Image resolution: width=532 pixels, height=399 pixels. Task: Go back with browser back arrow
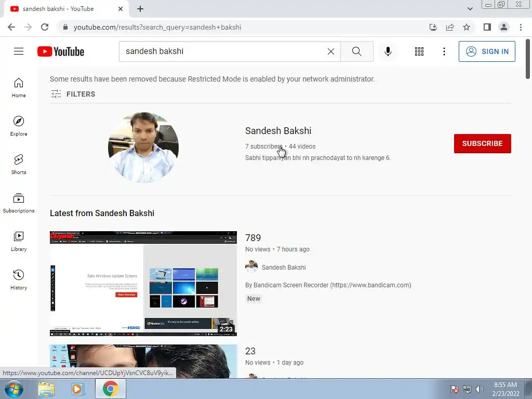click(x=11, y=27)
